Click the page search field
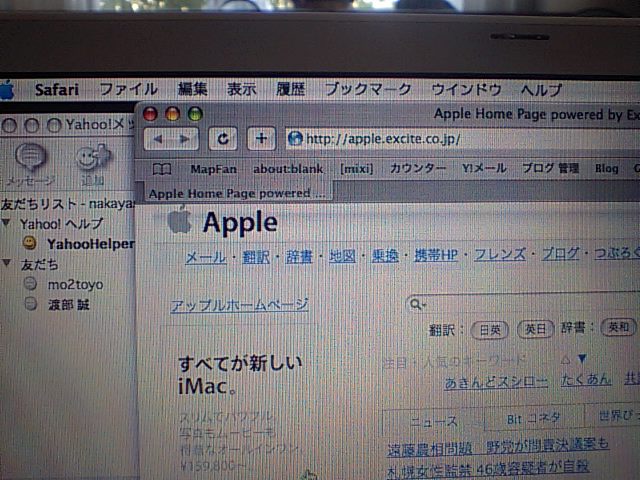Screen dimensions: 640x480 point(524,304)
